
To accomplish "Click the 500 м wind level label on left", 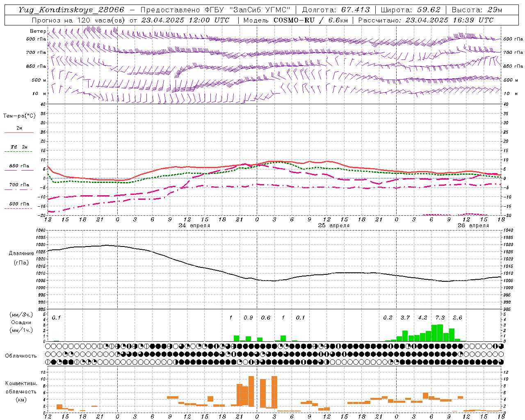I will (x=39, y=80).
